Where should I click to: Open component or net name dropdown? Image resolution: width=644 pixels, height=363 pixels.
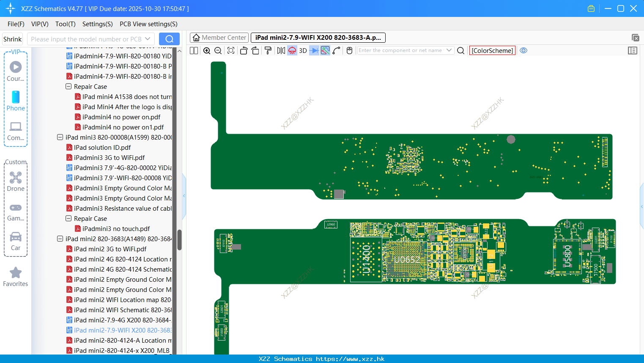449,50
